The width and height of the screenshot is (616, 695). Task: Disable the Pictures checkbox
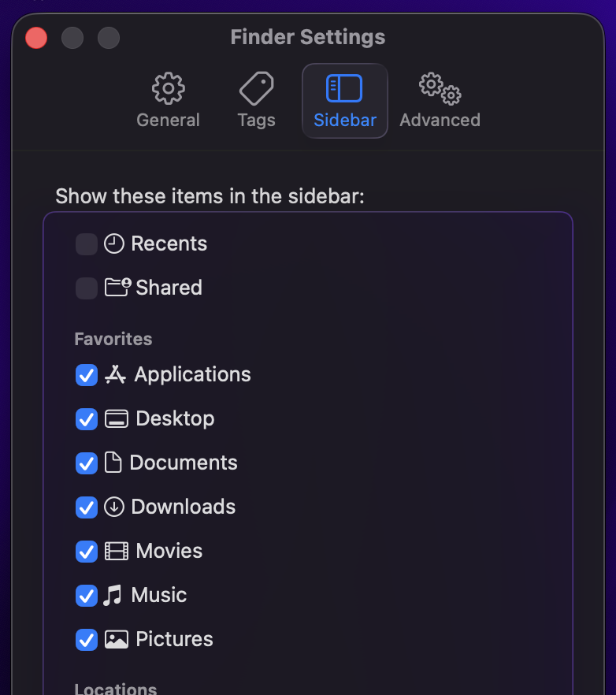click(x=87, y=640)
